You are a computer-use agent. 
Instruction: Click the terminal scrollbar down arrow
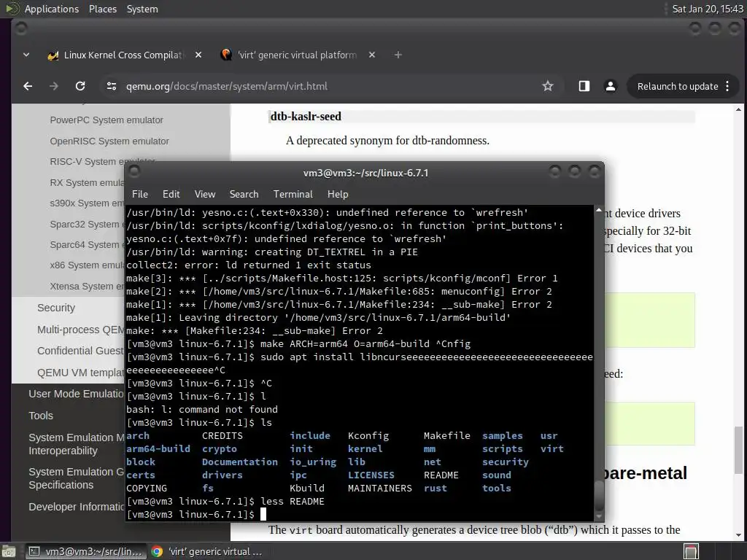click(x=599, y=516)
